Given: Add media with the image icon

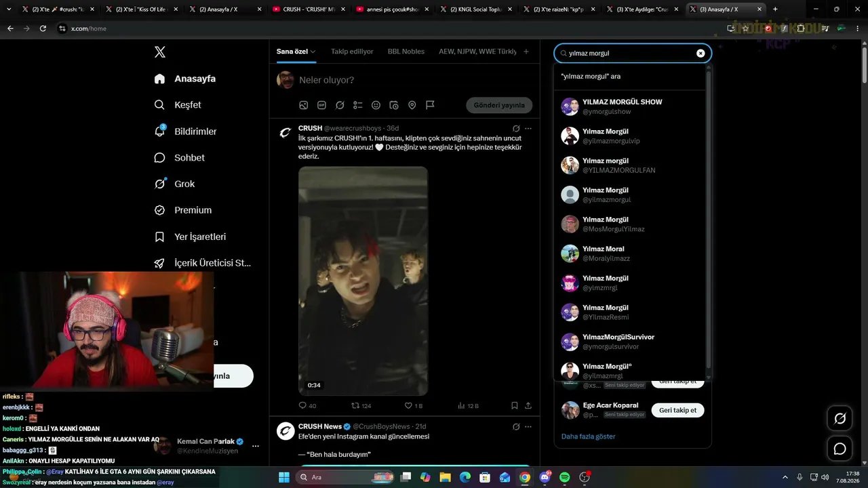Looking at the screenshot, I should point(304,105).
